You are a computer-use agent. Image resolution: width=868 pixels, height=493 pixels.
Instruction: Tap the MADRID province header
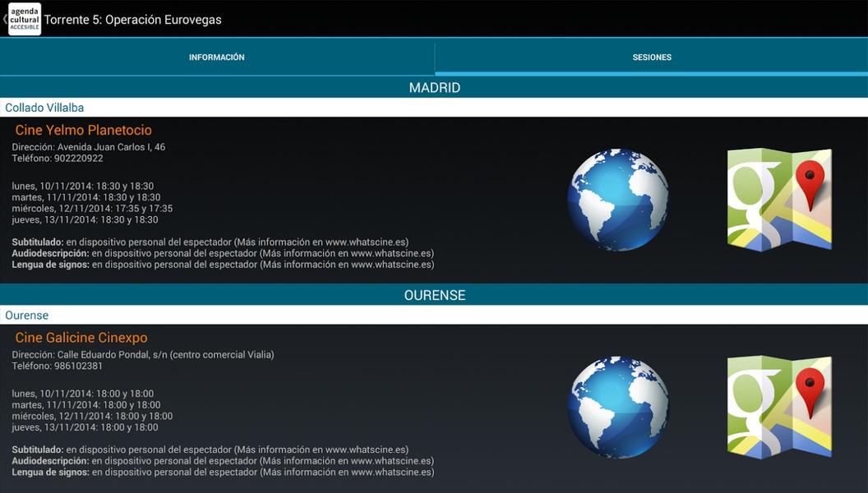click(x=434, y=87)
